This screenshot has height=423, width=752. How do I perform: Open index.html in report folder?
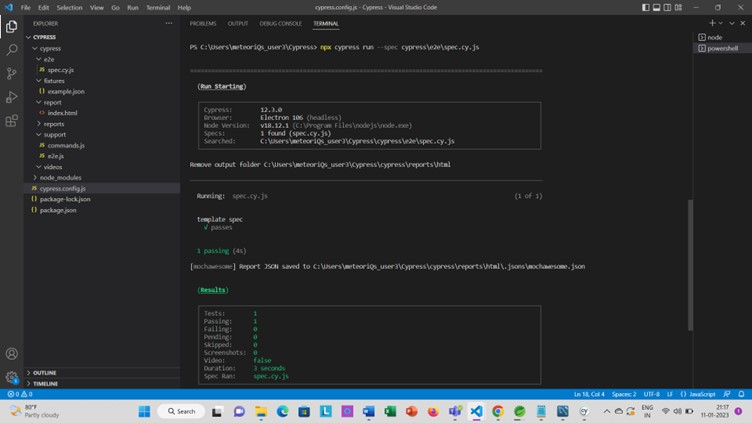62,113
